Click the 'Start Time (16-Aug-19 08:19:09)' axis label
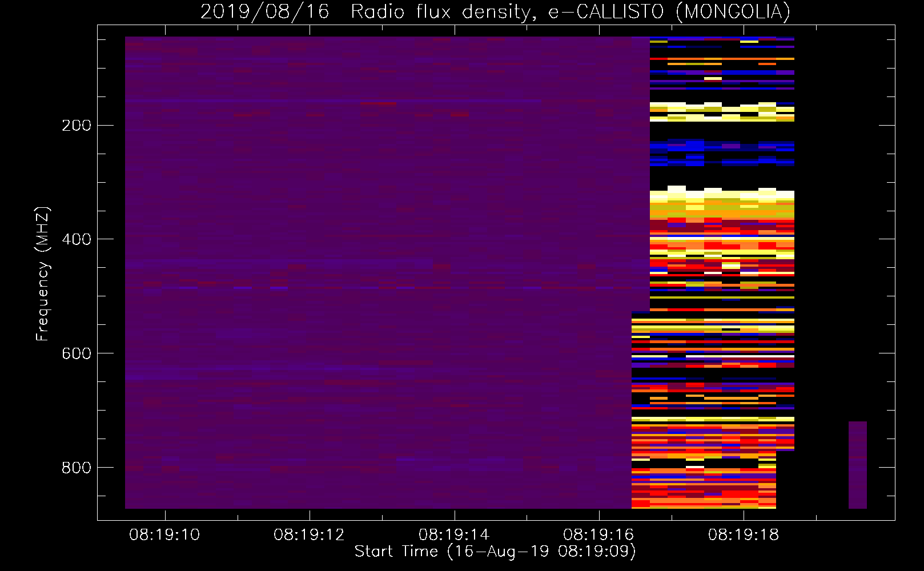 click(x=495, y=552)
